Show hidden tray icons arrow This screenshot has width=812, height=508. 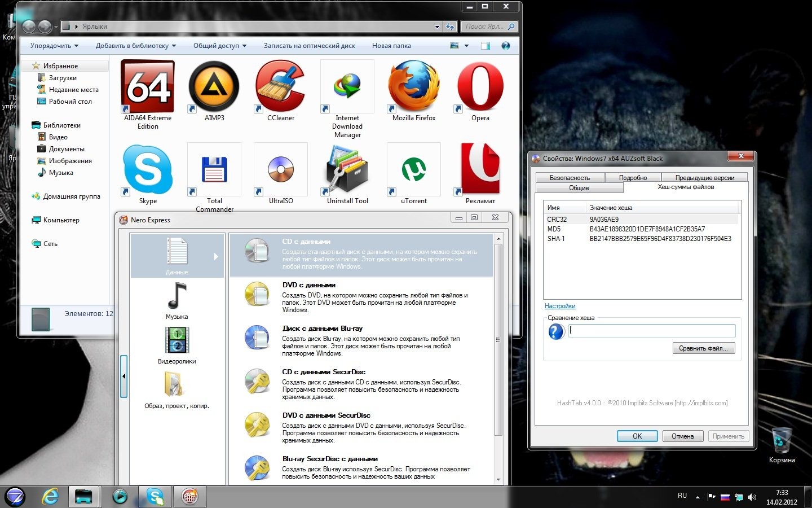698,497
